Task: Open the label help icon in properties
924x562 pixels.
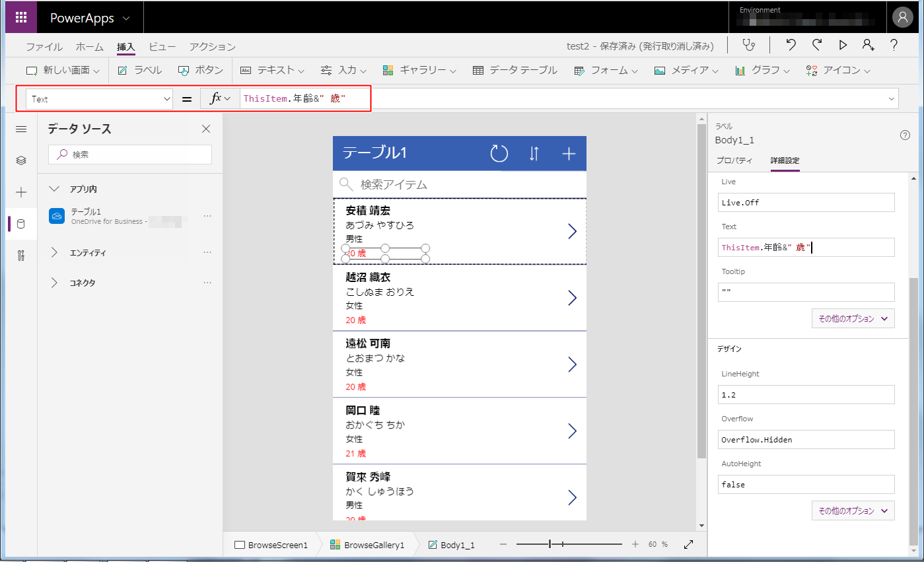Action: [906, 135]
